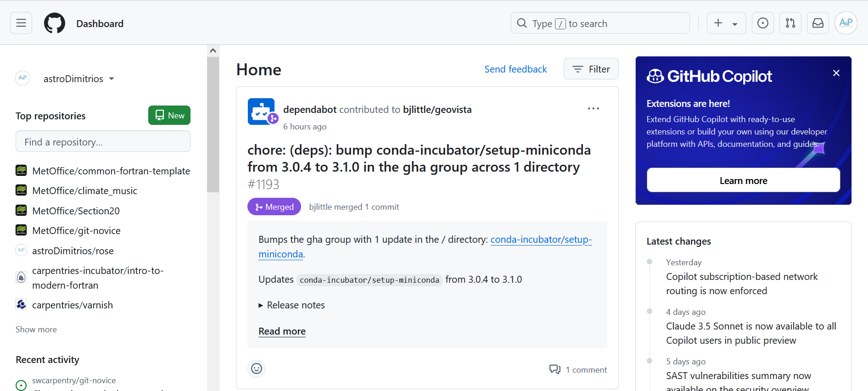Open the feed Filter button

[x=591, y=69]
